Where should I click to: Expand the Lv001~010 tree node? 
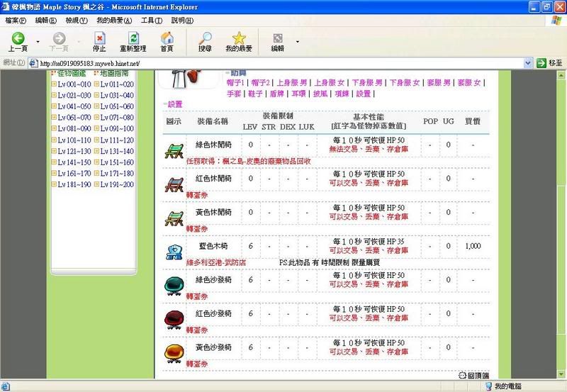pos(54,84)
